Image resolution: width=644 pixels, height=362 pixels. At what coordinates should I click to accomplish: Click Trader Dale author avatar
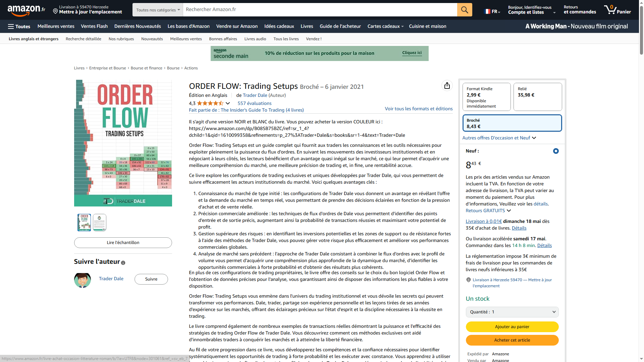[x=82, y=280]
